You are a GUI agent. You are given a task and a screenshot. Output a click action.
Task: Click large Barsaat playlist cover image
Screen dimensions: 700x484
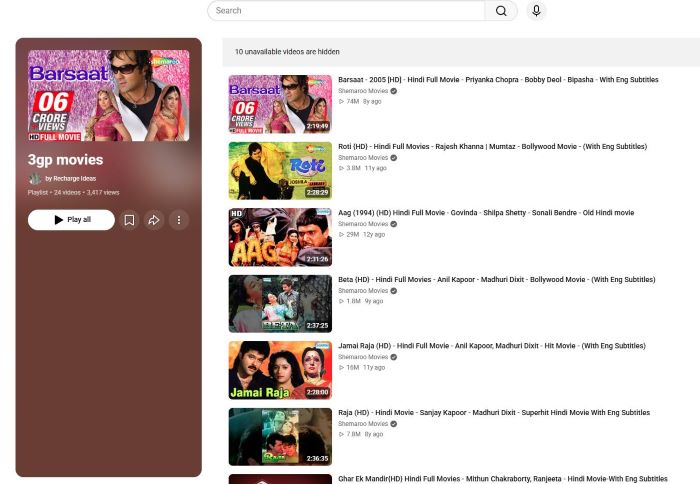[x=108, y=96]
